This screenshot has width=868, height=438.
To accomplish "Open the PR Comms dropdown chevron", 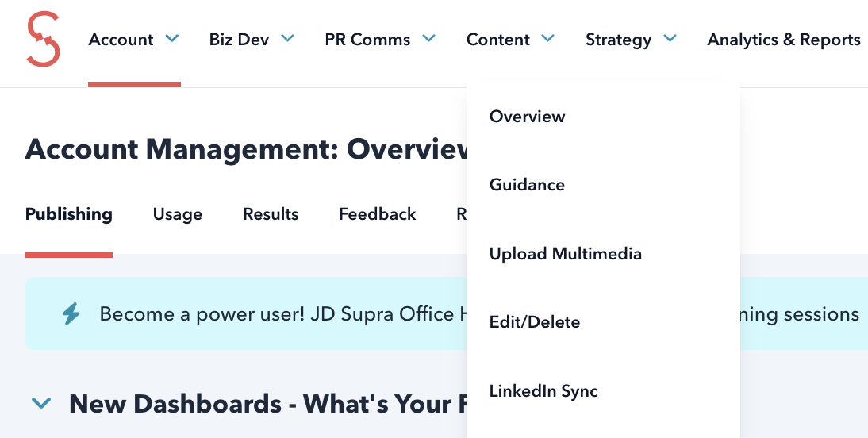I will (x=429, y=38).
